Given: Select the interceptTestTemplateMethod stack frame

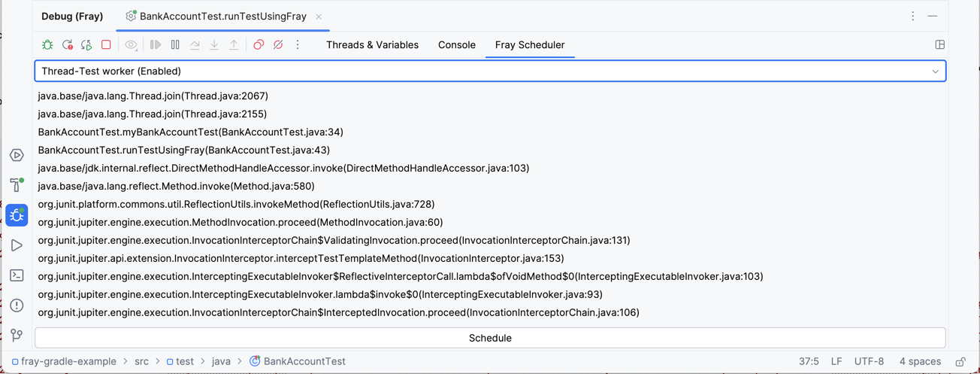Looking at the screenshot, I should 301,258.
